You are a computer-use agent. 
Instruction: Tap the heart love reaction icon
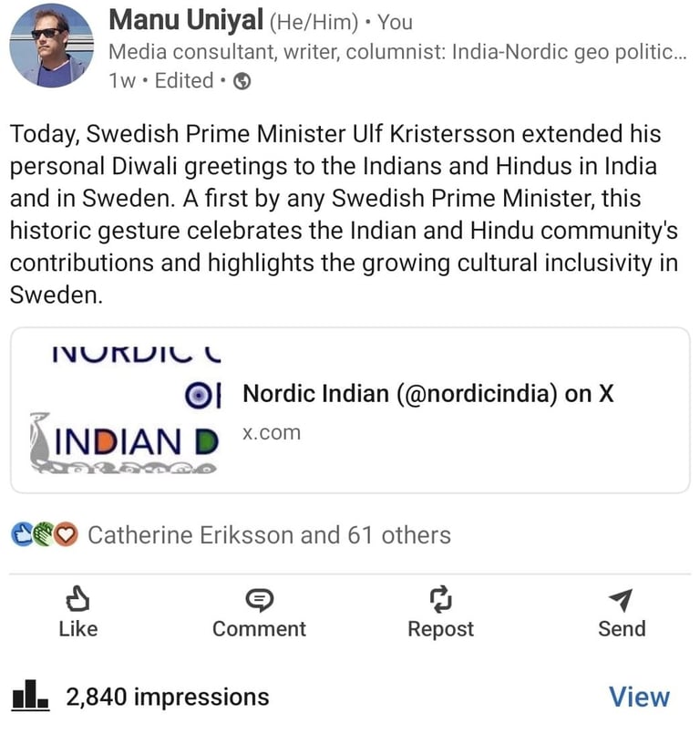[66, 534]
